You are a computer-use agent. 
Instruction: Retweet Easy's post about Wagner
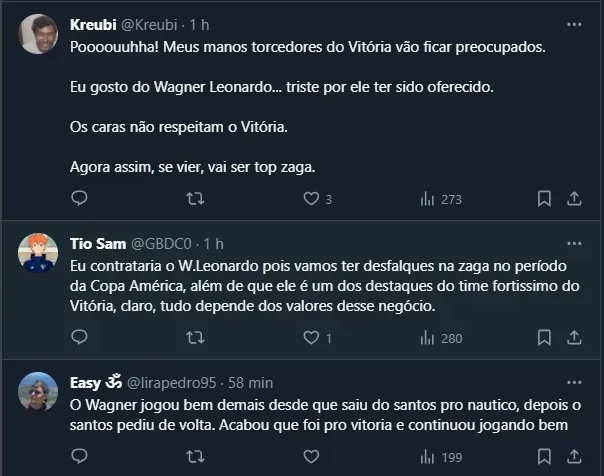(x=195, y=459)
